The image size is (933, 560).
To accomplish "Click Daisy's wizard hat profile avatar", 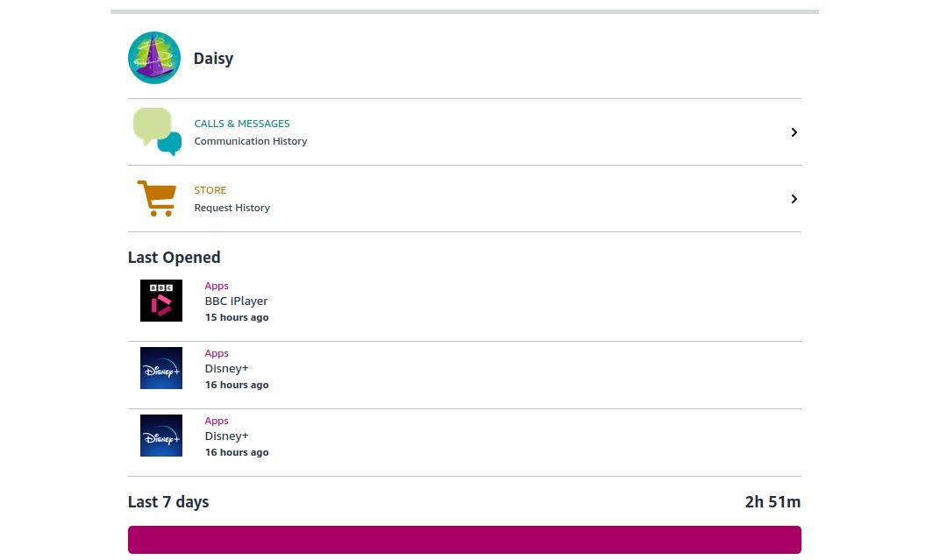I will click(x=154, y=58).
